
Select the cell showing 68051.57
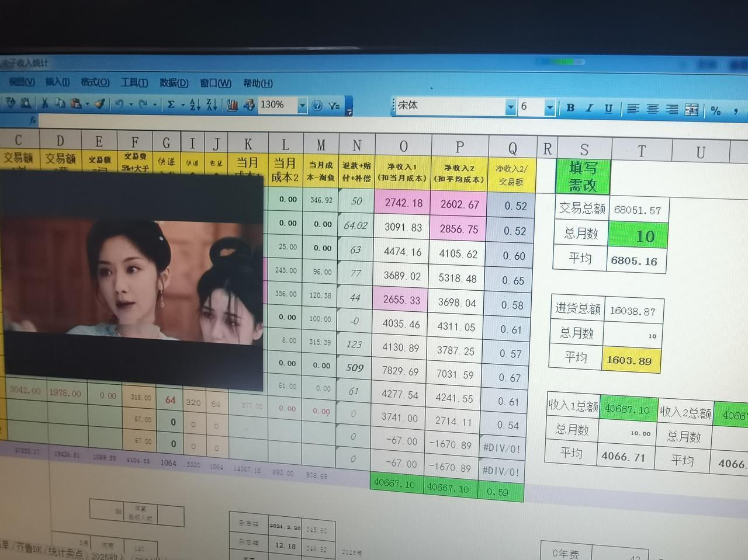(x=639, y=210)
